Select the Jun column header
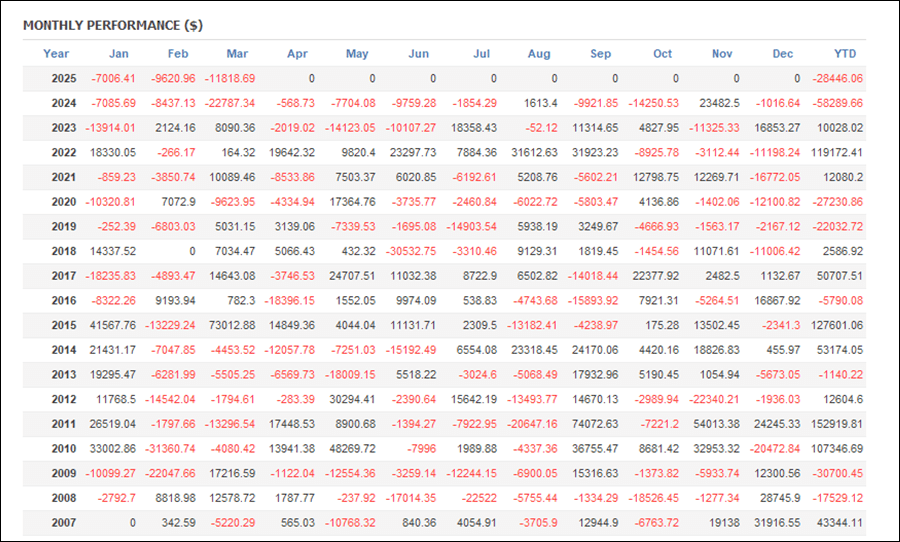Image resolution: width=900 pixels, height=542 pixels. [418, 53]
